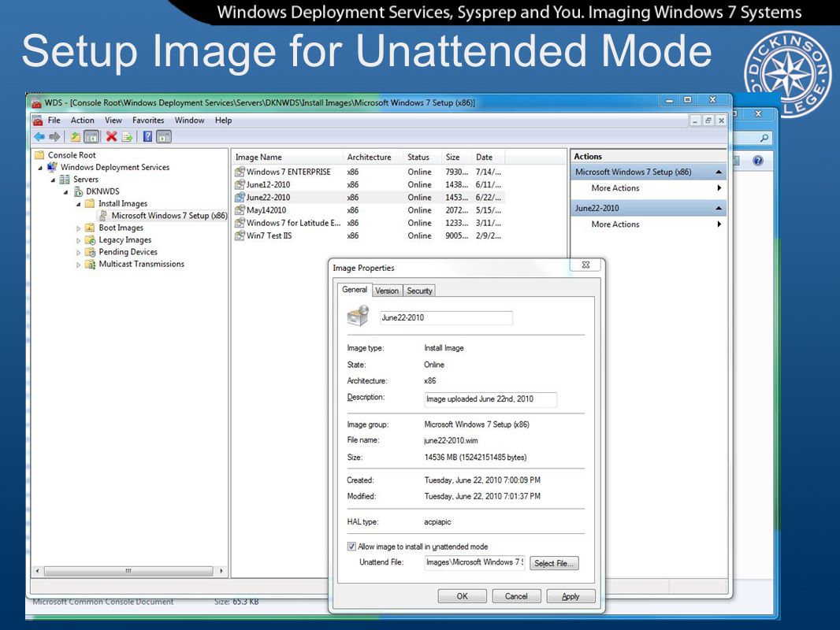
Task: Switch to the Version tab
Action: pyautogui.click(x=387, y=291)
